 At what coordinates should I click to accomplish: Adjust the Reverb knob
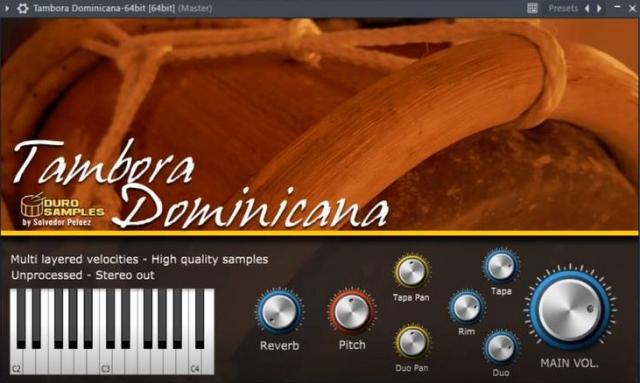point(280,312)
